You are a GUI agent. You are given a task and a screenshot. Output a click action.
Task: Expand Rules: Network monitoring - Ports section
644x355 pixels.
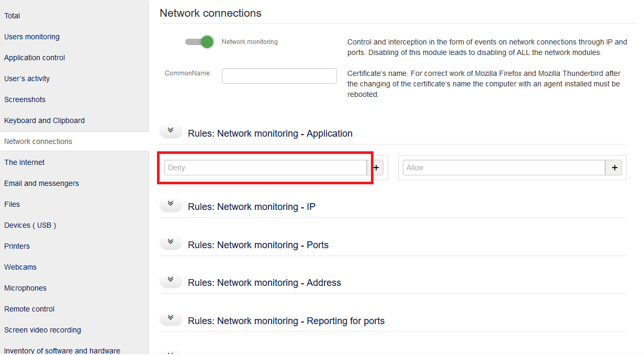point(171,242)
